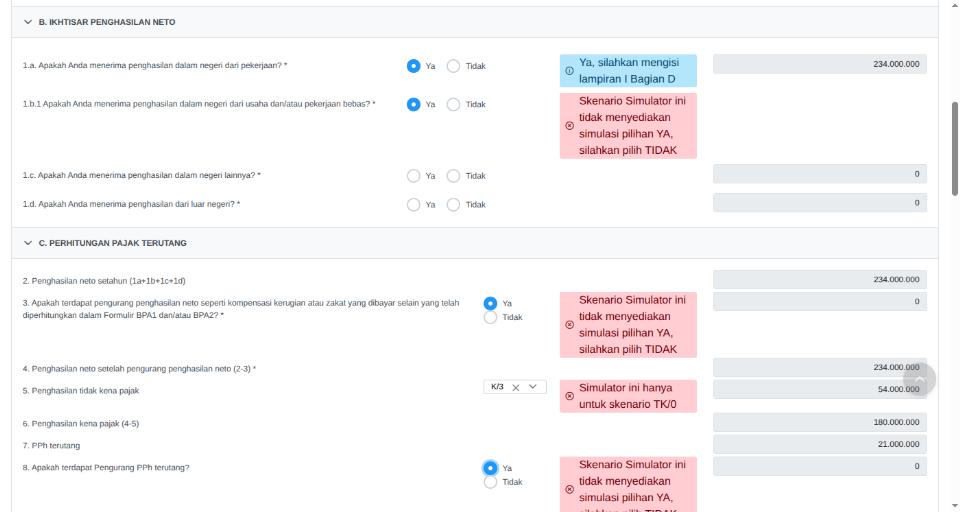Choose Tidak for 1.c penghasilan dalam negeri lainnya
960x512 pixels.
click(x=453, y=176)
